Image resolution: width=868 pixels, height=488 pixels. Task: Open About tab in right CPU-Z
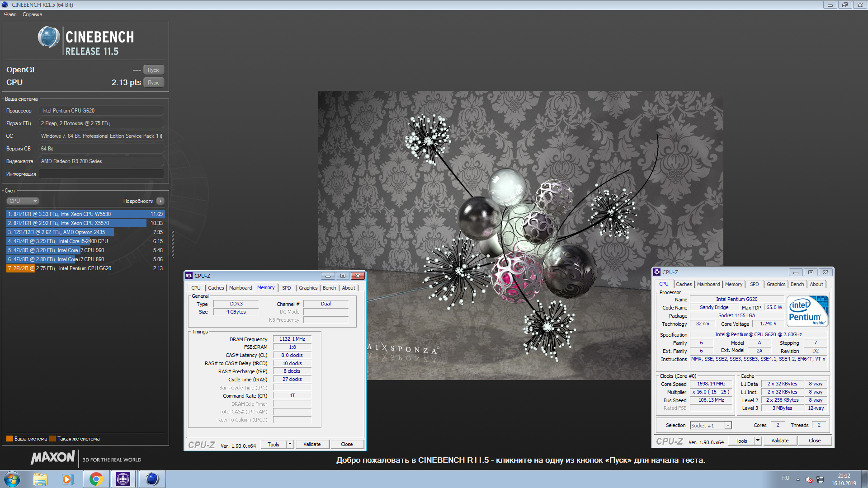coord(816,284)
